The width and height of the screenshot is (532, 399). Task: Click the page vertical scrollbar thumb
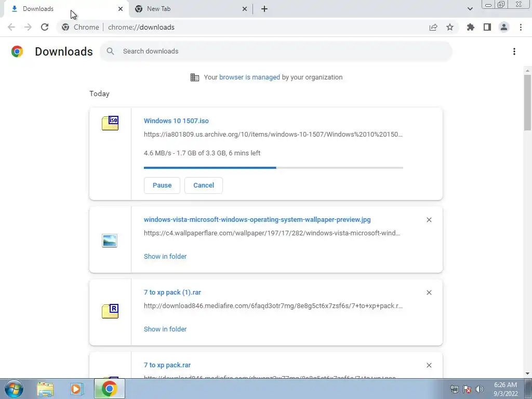click(x=527, y=102)
